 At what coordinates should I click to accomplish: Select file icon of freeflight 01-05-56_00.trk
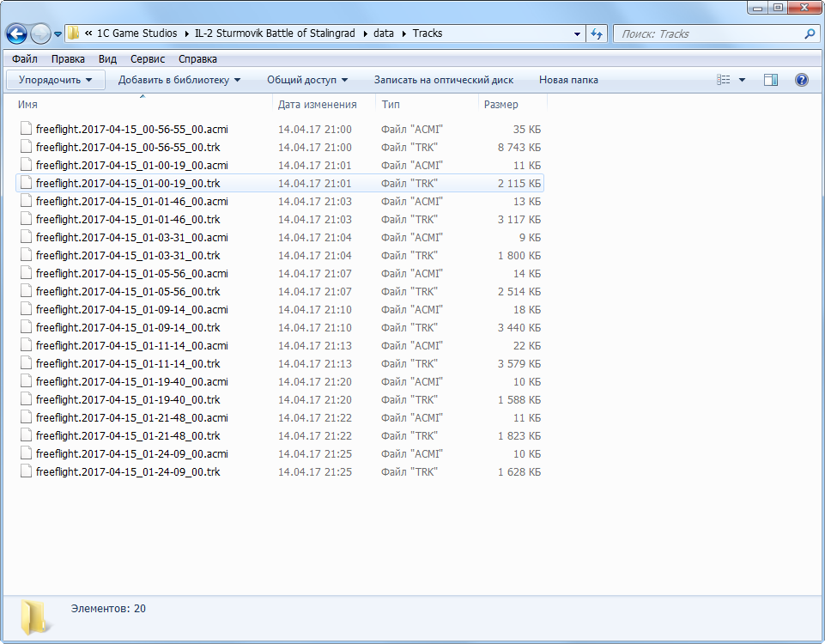click(x=26, y=290)
